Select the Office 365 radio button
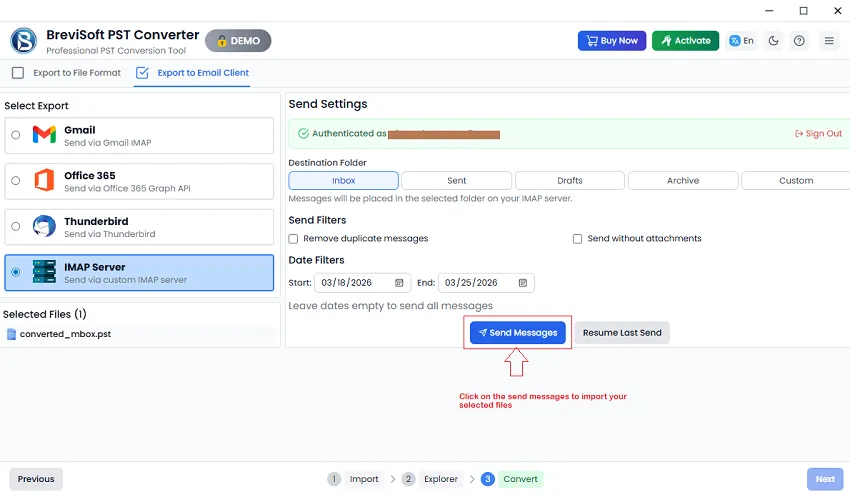This screenshot has height=497, width=850. pos(16,180)
